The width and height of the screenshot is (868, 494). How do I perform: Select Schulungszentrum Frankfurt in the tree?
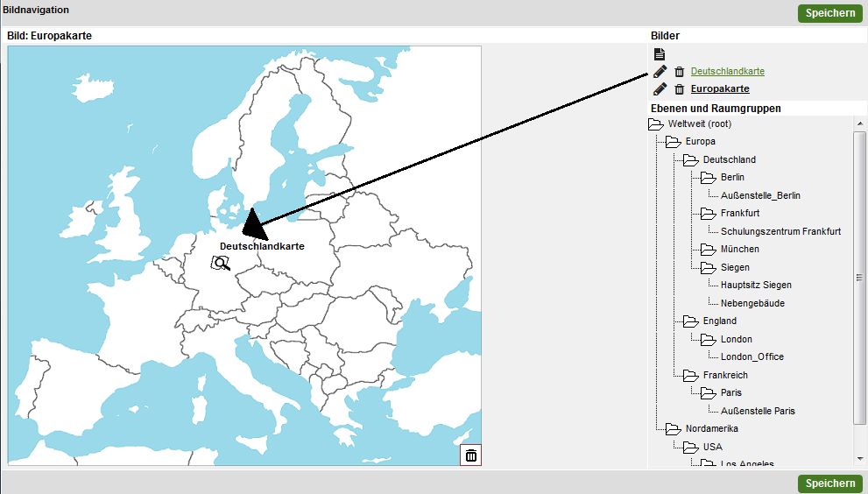[780, 231]
